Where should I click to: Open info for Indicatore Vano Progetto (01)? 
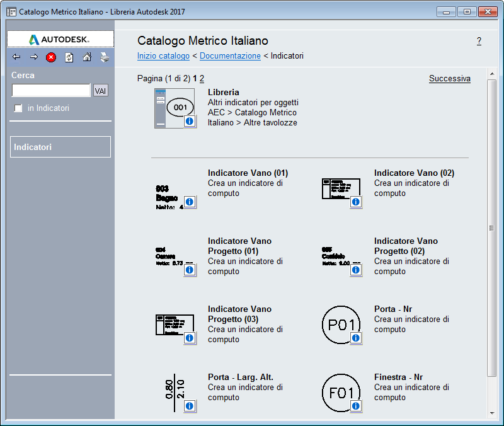[190, 270]
